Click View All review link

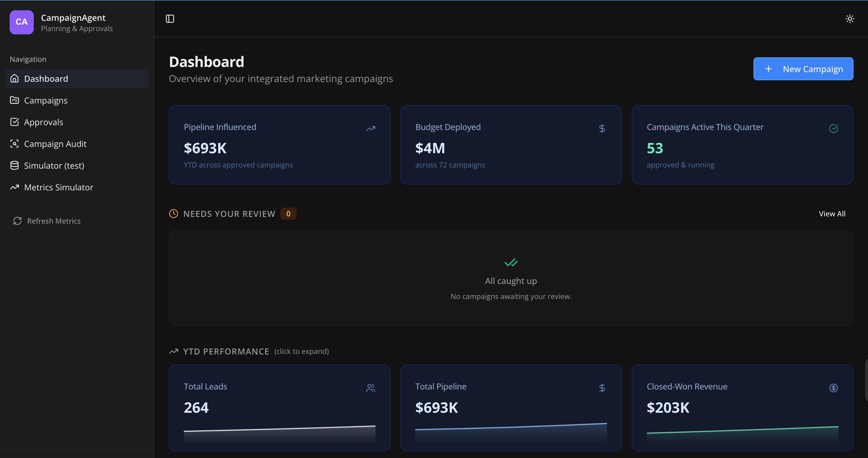tap(832, 214)
